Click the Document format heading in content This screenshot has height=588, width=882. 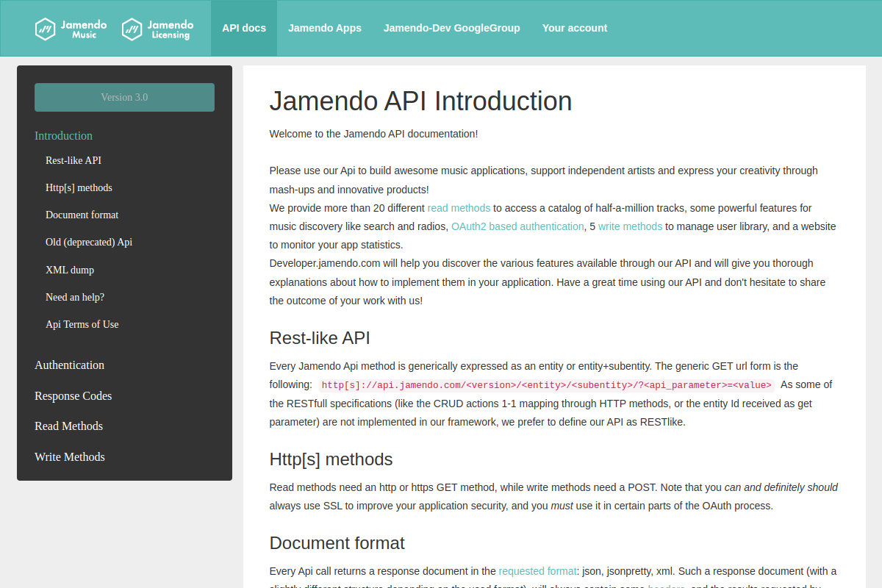pyautogui.click(x=337, y=543)
